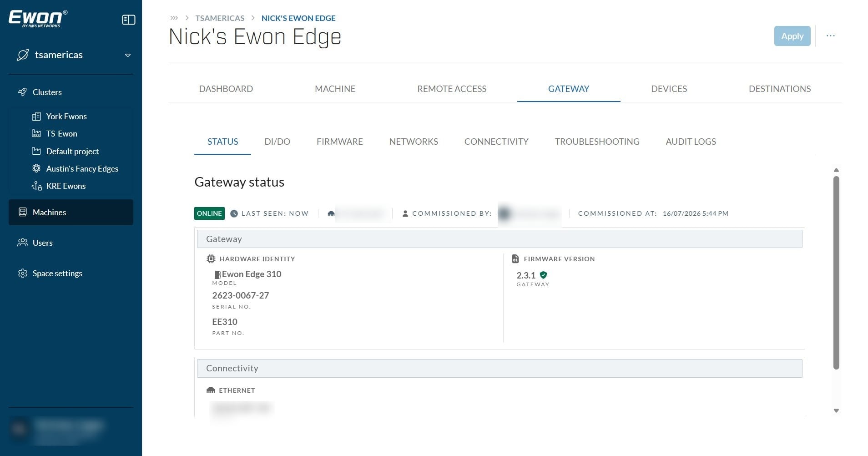The image size is (868, 456).
Task: Click the hardware identity chip icon
Action: [211, 259]
